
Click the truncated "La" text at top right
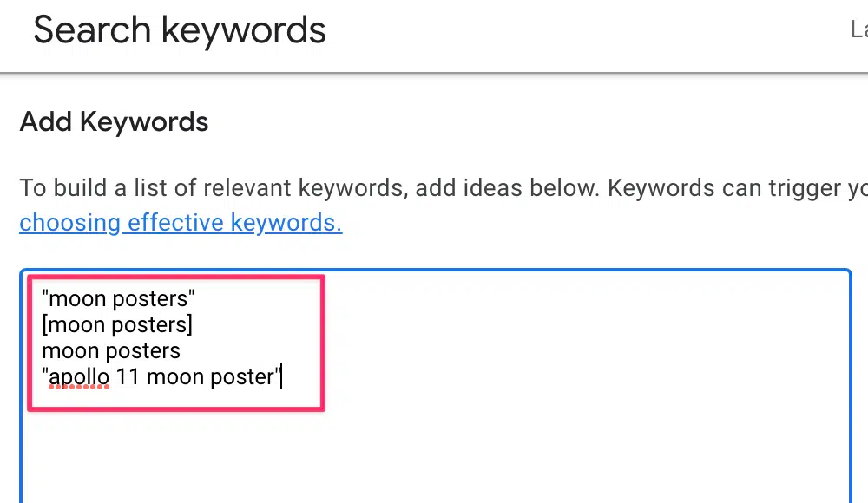[858, 30]
